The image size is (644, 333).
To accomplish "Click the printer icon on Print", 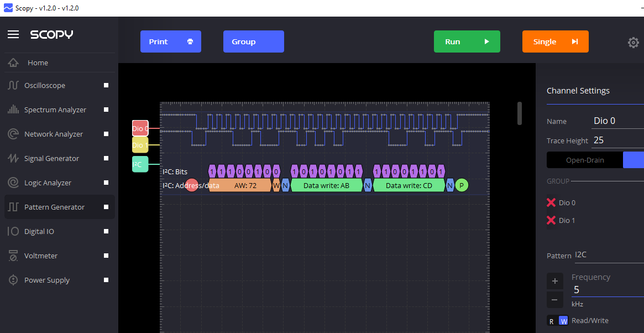I will [190, 41].
